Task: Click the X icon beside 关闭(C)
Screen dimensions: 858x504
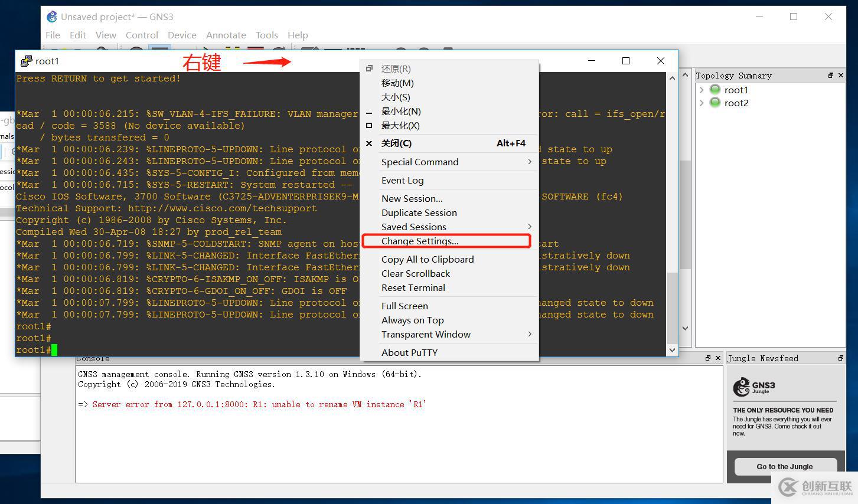Action: coord(369,143)
